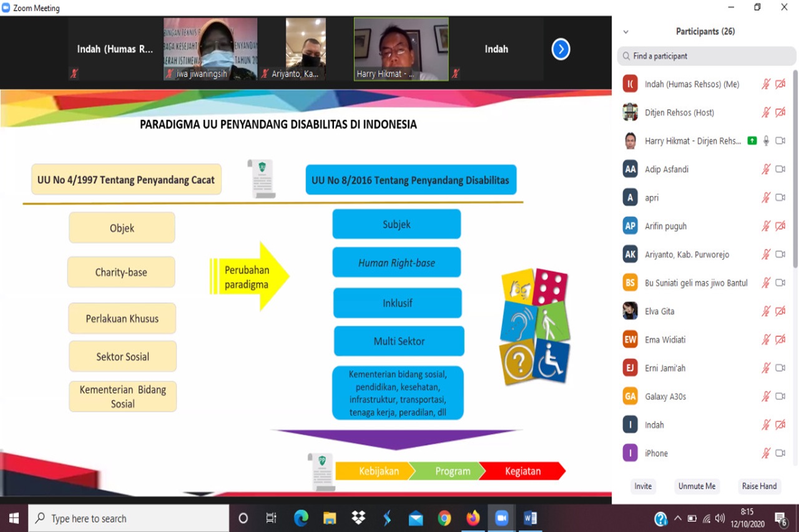Open the notification center icon
The image size is (799, 532).
click(x=781, y=518)
